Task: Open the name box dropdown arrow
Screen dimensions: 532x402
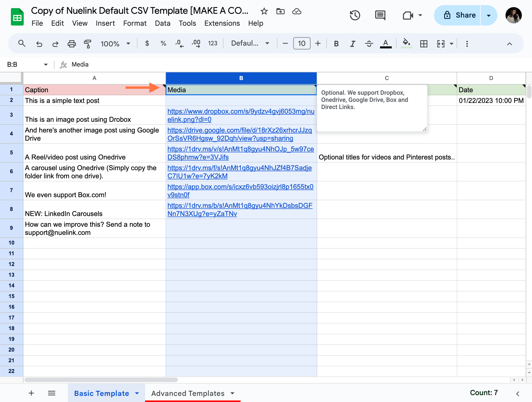Action: [46, 64]
